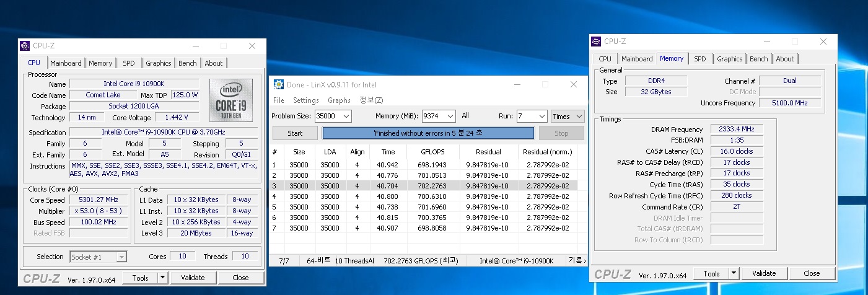Click the LDA column header
The image size is (868, 295).
(330, 152)
